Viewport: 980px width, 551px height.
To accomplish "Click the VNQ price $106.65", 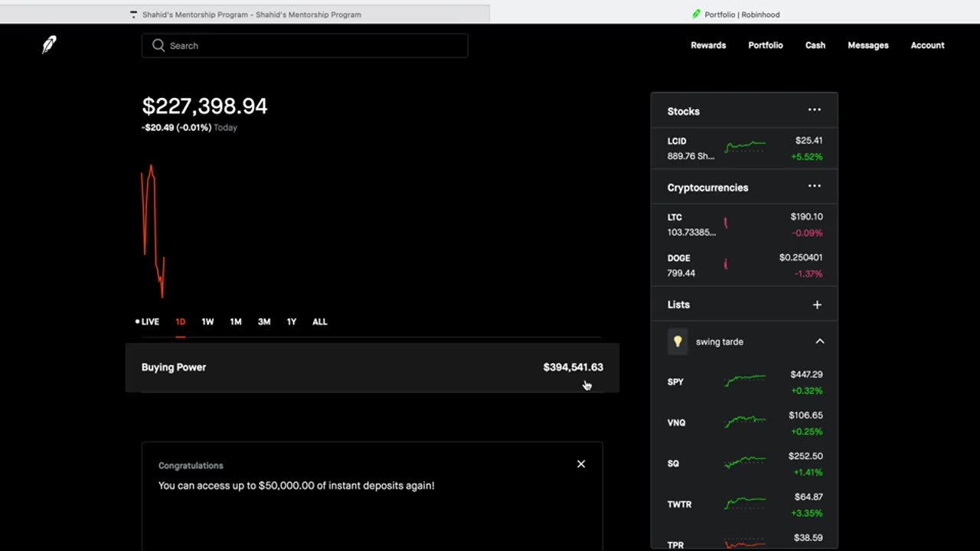I will tap(805, 415).
